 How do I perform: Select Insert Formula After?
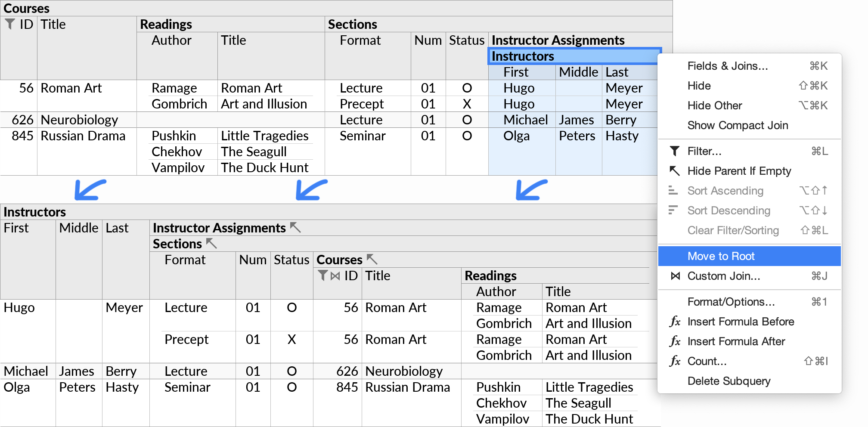coord(736,341)
